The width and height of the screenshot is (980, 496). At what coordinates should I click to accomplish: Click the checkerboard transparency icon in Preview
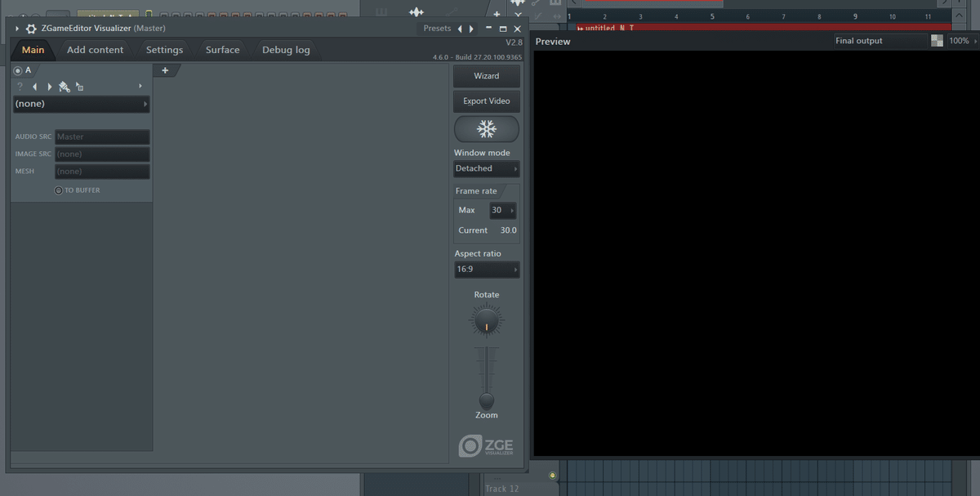(x=938, y=41)
